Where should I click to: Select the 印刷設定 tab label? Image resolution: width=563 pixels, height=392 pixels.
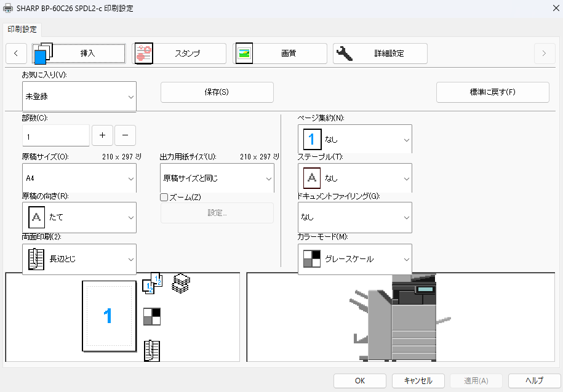click(22, 30)
